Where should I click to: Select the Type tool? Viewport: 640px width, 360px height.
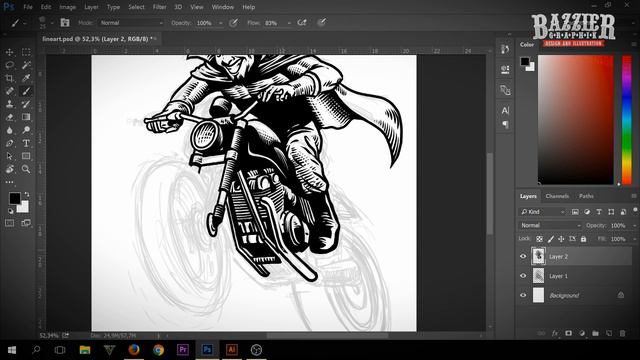point(26,143)
